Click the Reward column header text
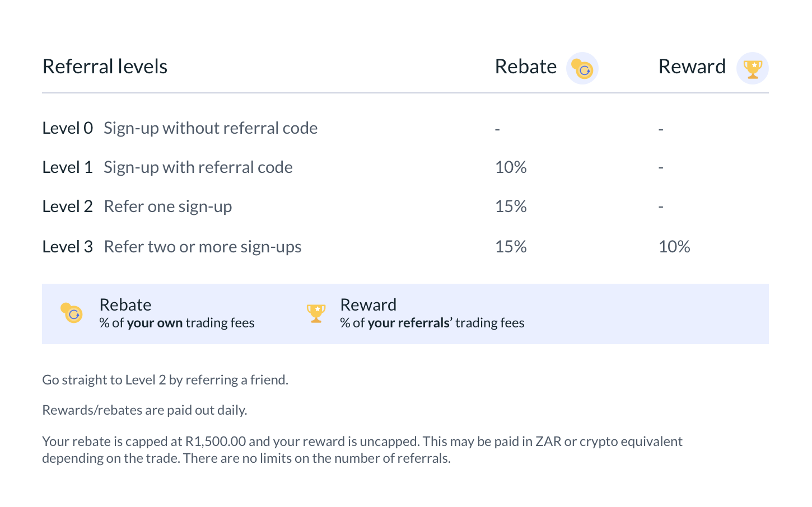The image size is (812, 507). point(692,67)
